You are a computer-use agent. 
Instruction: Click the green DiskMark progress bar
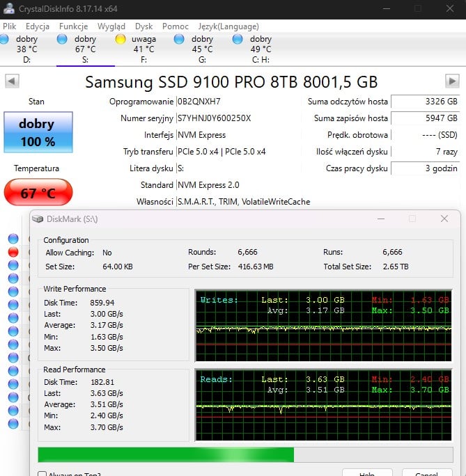[x=166, y=454]
